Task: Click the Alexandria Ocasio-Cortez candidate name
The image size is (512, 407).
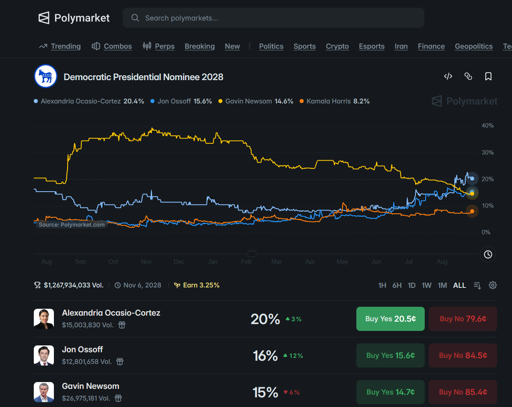Action: pos(111,313)
